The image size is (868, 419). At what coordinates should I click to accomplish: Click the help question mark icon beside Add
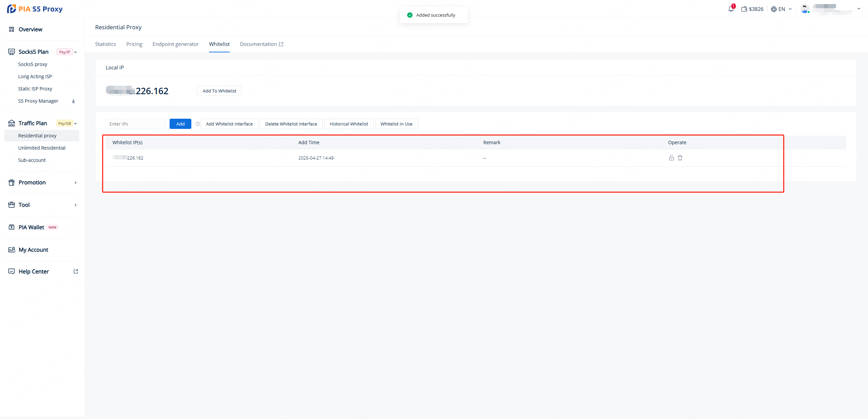pyautogui.click(x=197, y=124)
